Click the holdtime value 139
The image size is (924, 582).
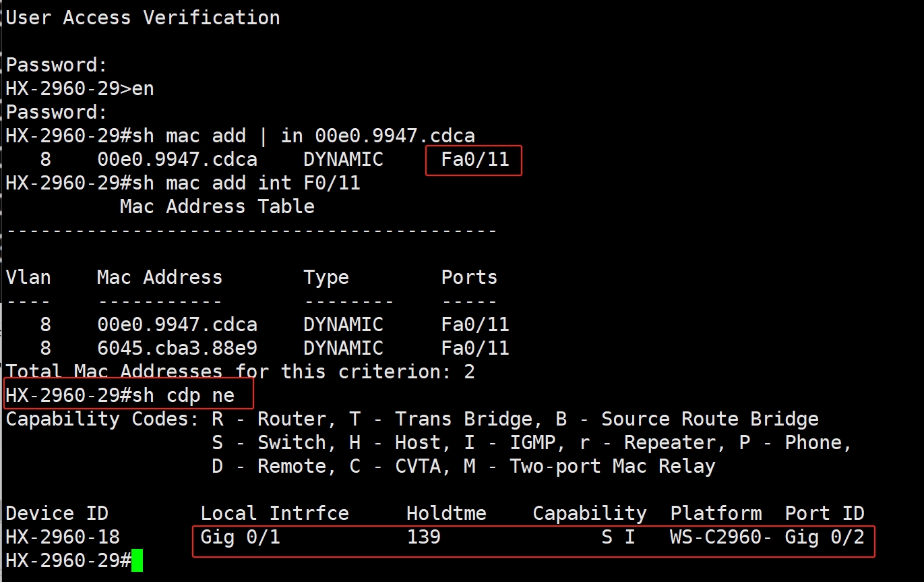[x=423, y=537]
